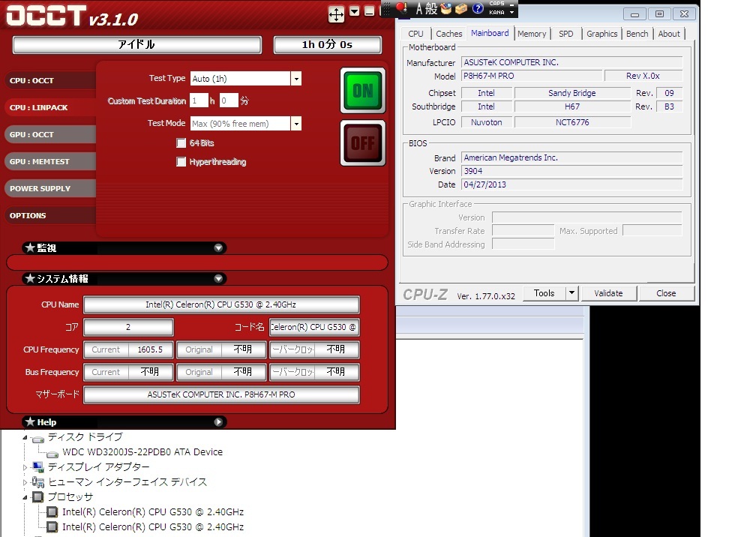
Task: Select the CPU : LINPACK tab
Action: (x=51, y=107)
